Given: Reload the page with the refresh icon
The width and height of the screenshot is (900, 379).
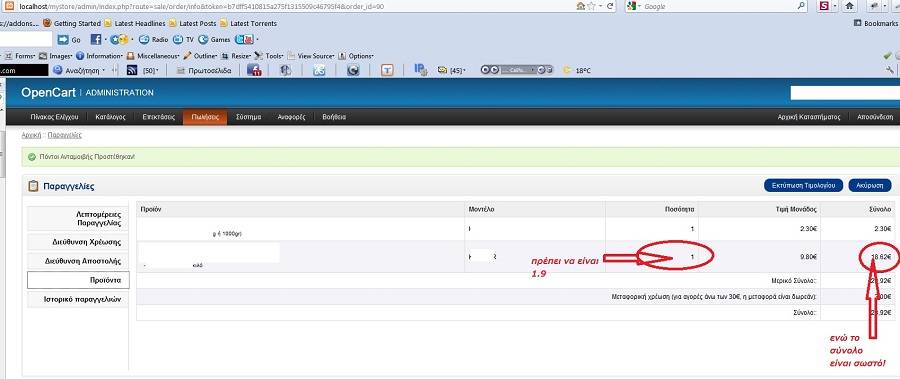Looking at the screenshot, I should tap(611, 6).
